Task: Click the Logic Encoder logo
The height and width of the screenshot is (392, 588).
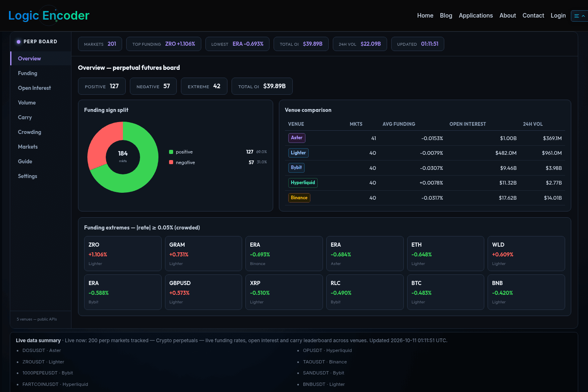Action: 49,16
